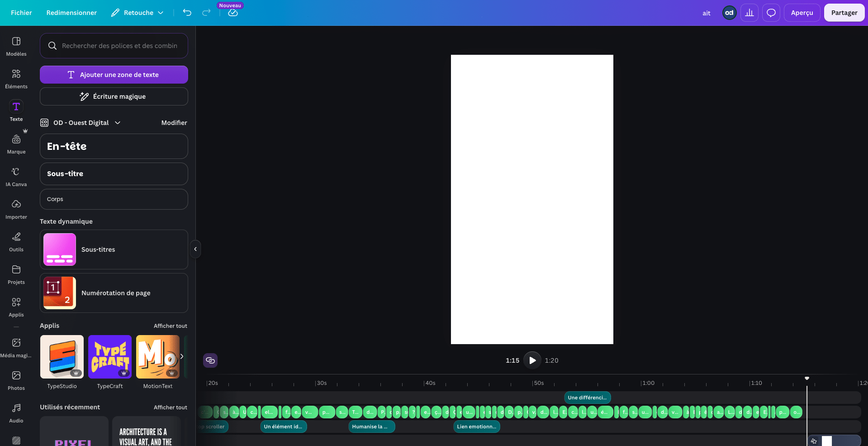
Task: Click Afficher tout beside Utilisés récemment
Action: click(171, 408)
